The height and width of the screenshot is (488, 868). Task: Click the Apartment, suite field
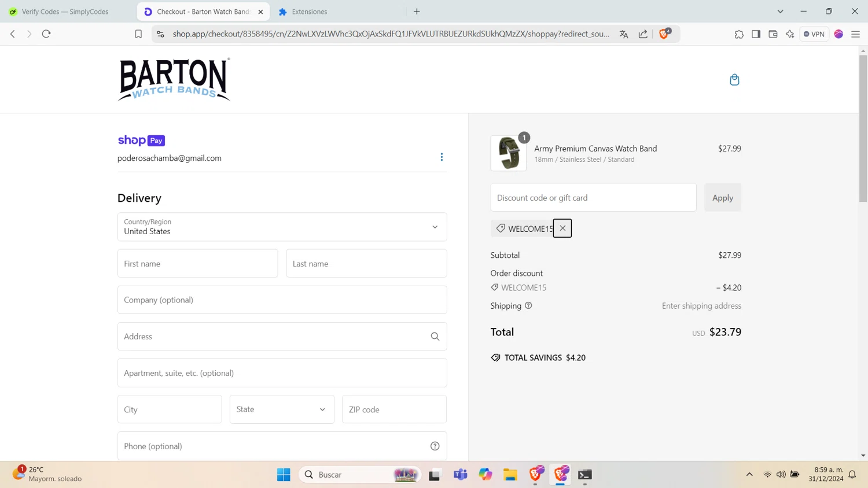[x=282, y=373]
